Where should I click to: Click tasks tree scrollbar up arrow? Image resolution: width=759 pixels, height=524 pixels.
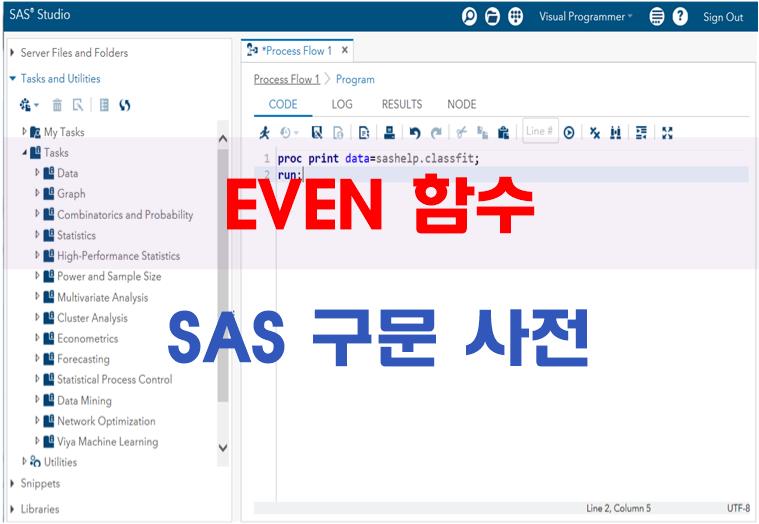pyautogui.click(x=223, y=139)
